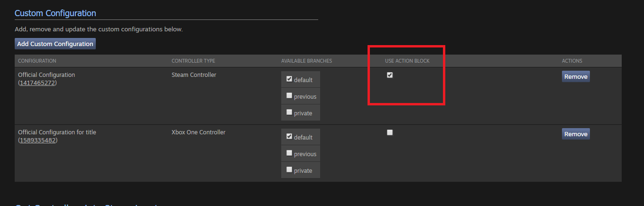Click 'Add, remove and update' description text
644x206 pixels.
(x=99, y=29)
